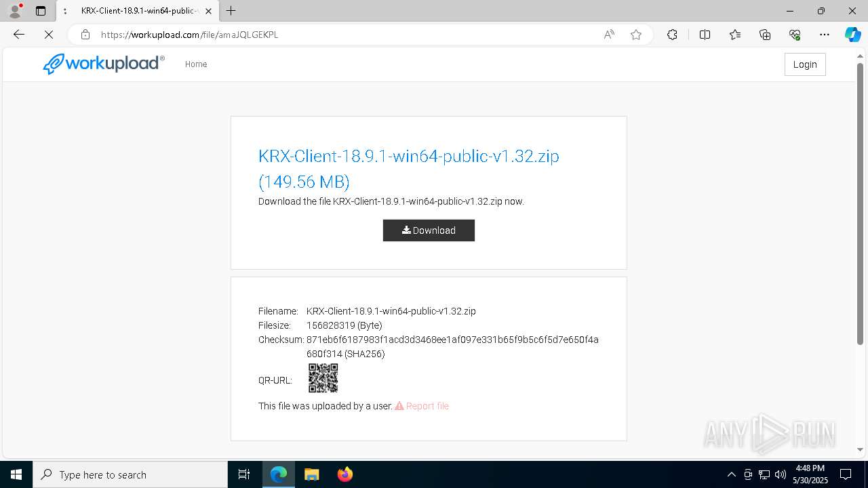868x488 pixels.
Task: Toggle split screen view
Action: click(x=705, y=35)
